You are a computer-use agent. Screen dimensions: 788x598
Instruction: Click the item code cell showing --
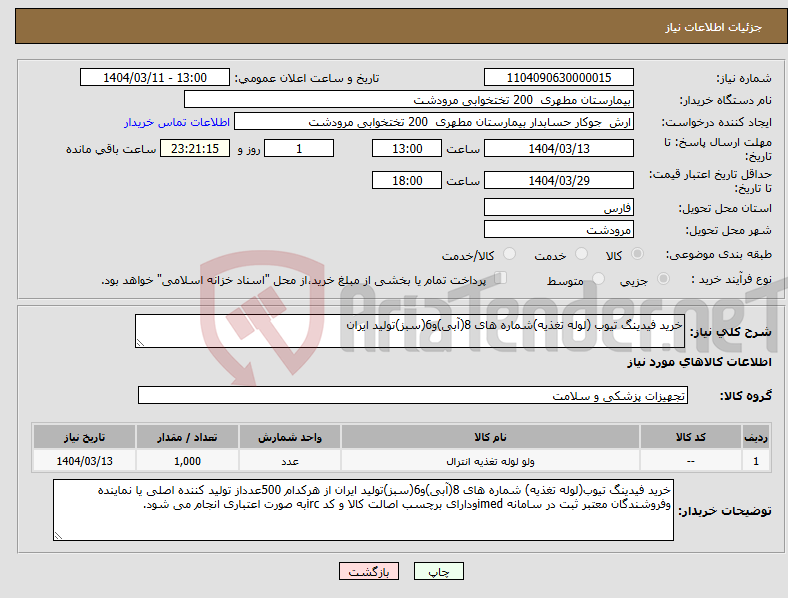[691, 461]
